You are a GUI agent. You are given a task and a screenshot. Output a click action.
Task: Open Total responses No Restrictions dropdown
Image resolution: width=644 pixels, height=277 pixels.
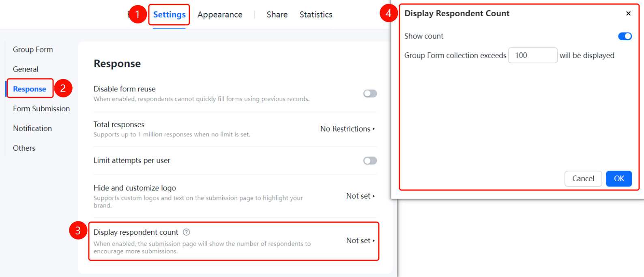(x=348, y=129)
